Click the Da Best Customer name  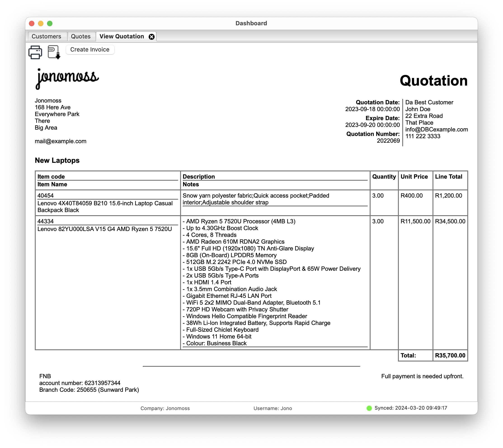(x=429, y=102)
